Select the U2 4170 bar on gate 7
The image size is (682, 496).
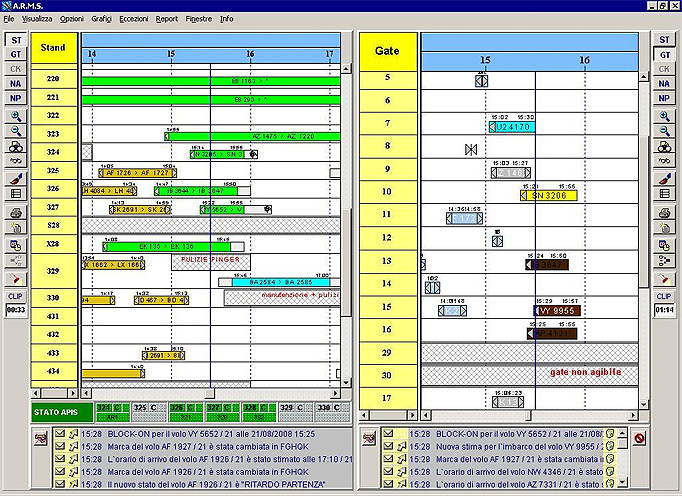[x=512, y=127]
